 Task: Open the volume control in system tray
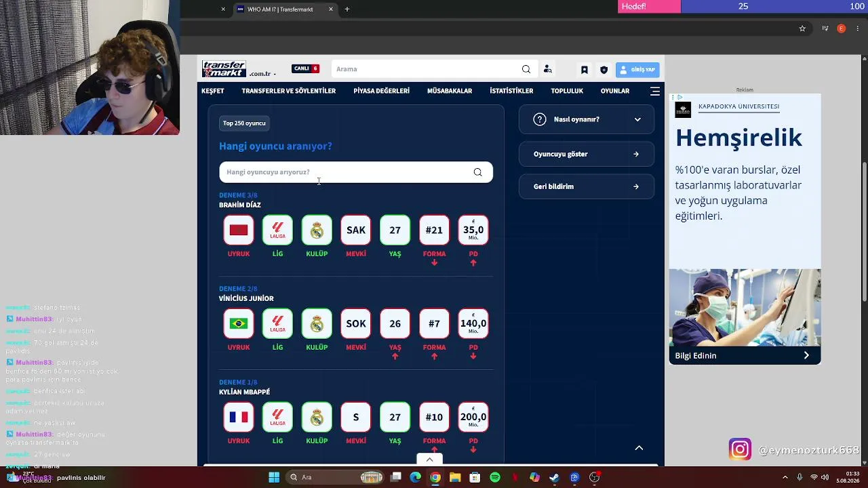pos(825,477)
